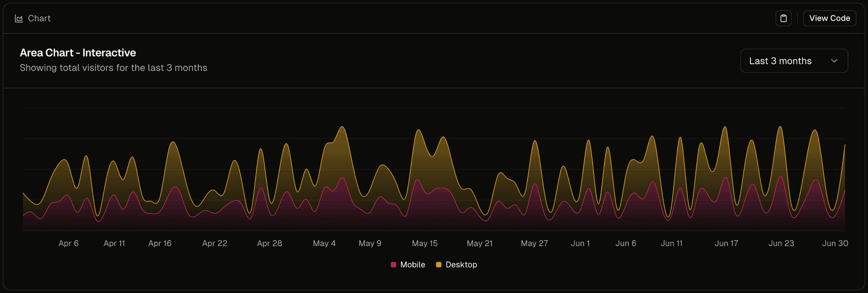868x293 pixels.
Task: Select the Chart header label
Action: 39,19
